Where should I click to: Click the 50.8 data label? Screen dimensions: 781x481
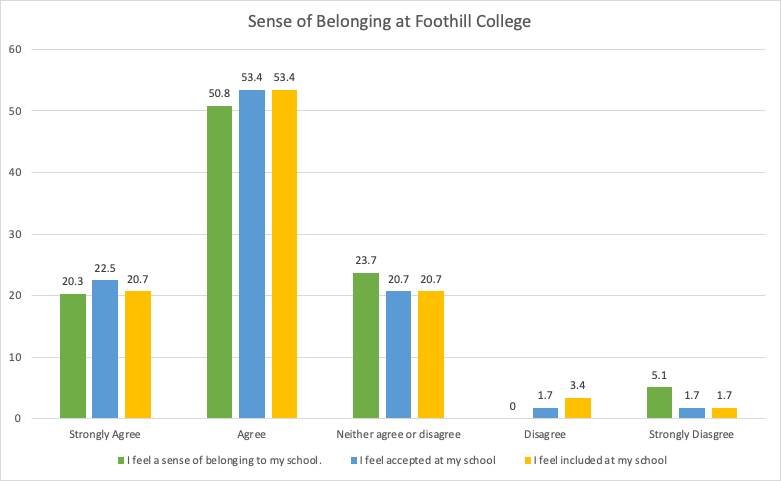tap(219, 96)
